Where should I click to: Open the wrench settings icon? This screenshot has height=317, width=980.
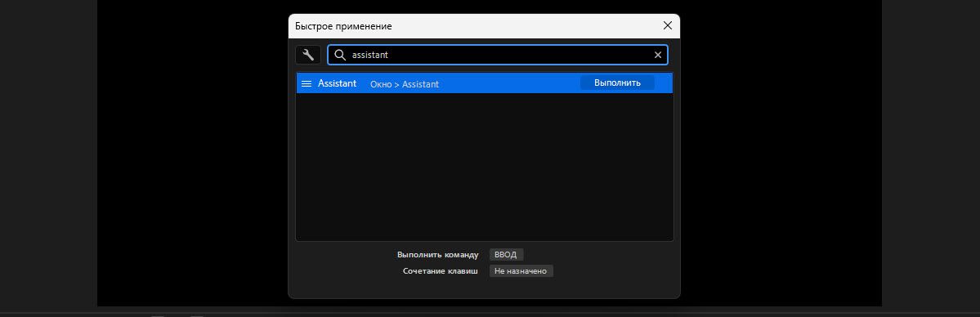[308, 55]
